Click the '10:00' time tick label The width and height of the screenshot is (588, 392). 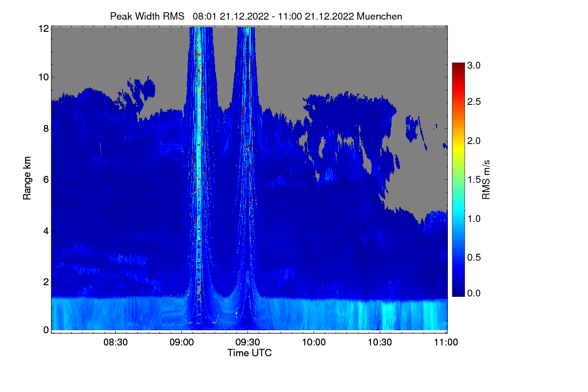[x=314, y=343]
